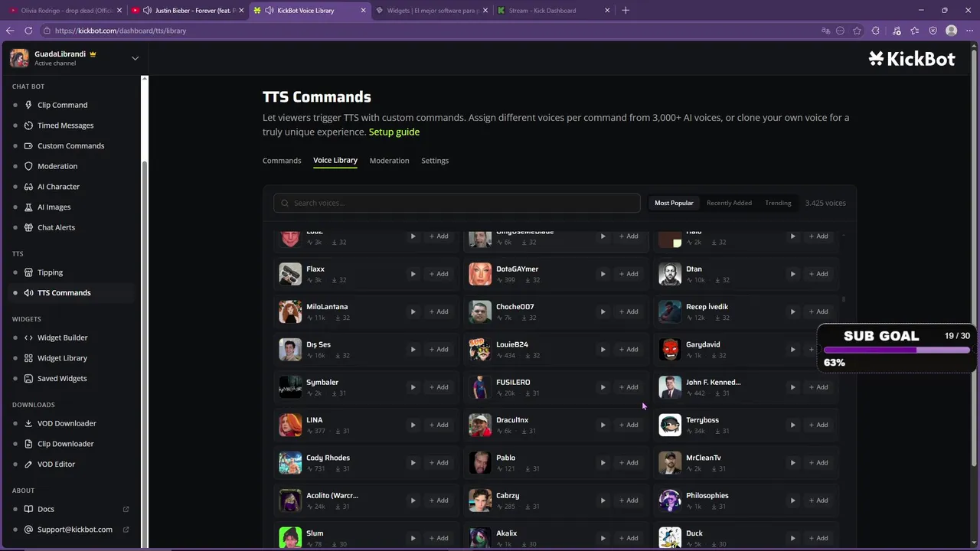This screenshot has width=980, height=551.
Task: Select Voice Library tab
Action: [x=335, y=161]
